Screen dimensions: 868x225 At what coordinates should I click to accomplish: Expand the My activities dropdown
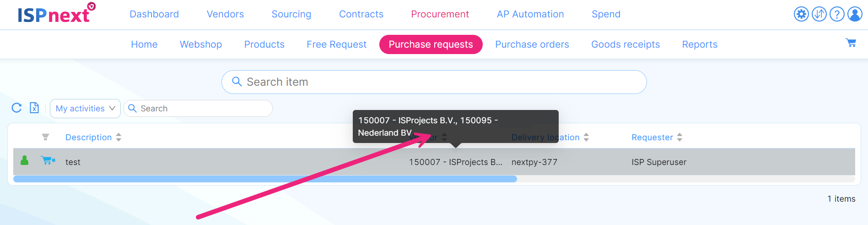pos(85,109)
